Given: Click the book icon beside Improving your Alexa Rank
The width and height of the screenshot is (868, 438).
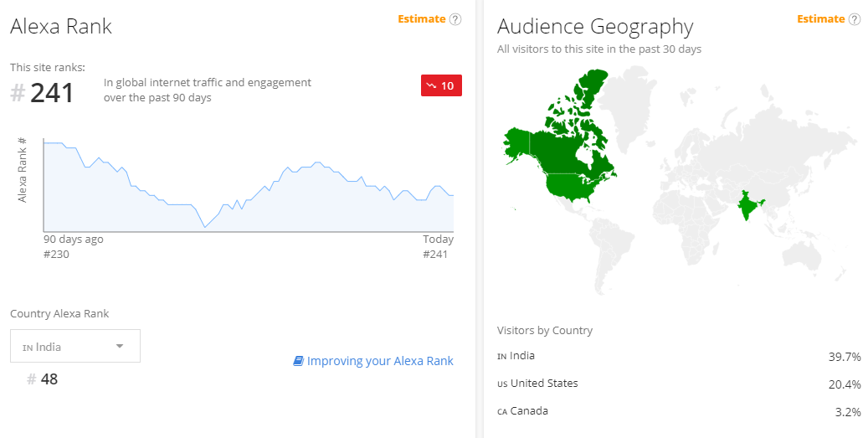Looking at the screenshot, I should click(x=298, y=361).
